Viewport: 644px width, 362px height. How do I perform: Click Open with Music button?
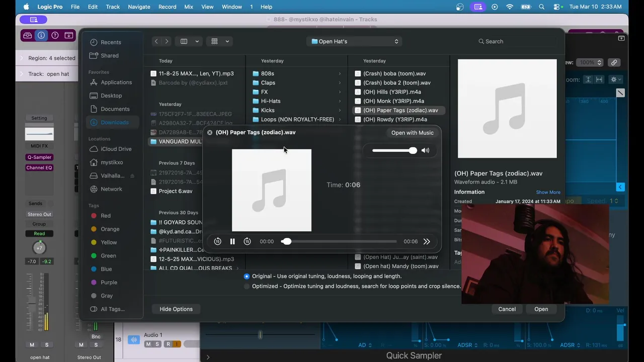(412, 133)
